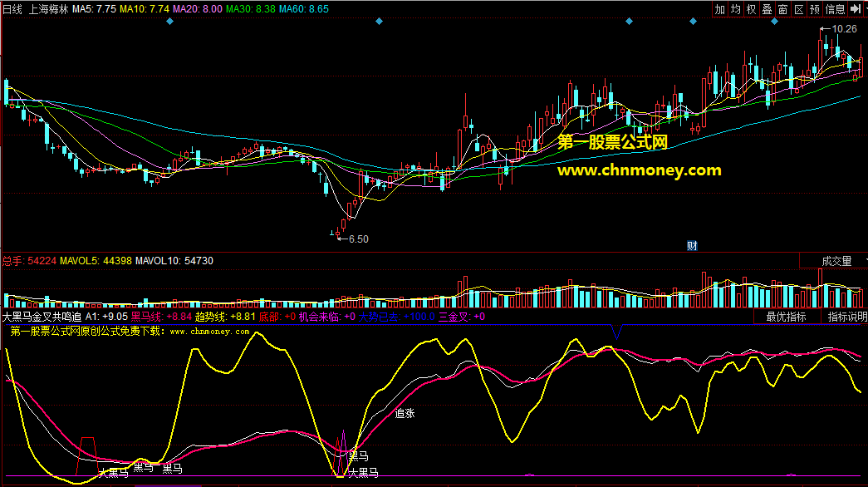This screenshot has height=487, width=868.
Task: Click the 6.50 low price label
Action: coord(358,239)
